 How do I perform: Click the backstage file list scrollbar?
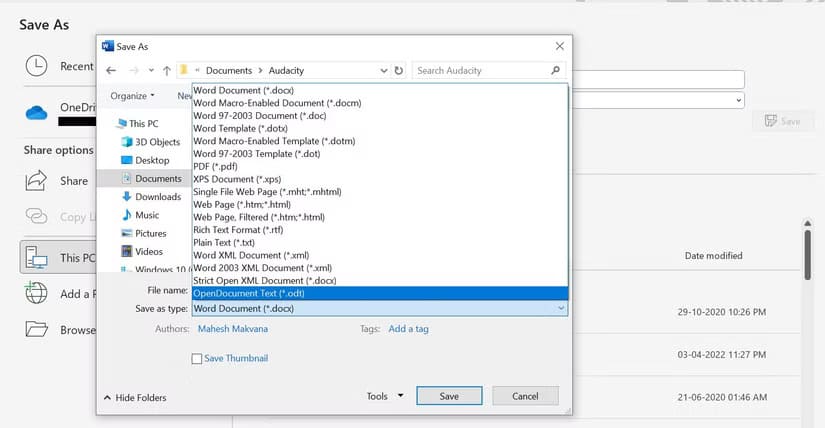tap(808, 256)
